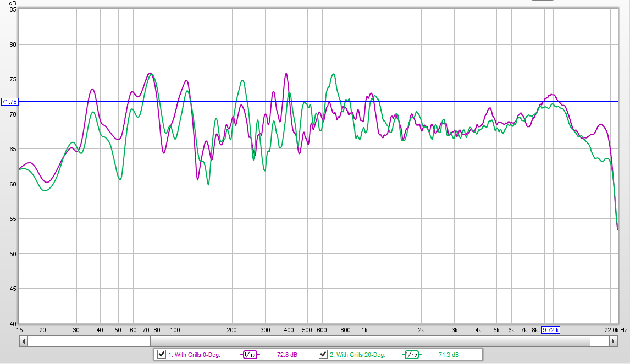The image size is (630, 364).
Task: Click the 72.8 dB purple trace value
Action: (x=287, y=355)
